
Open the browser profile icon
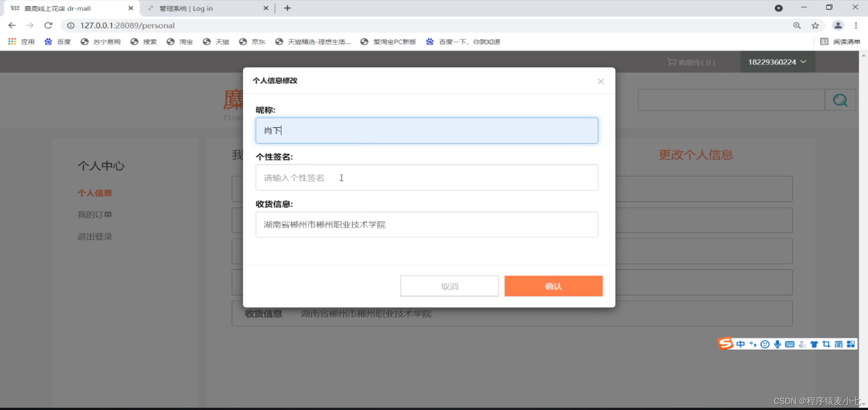(838, 25)
